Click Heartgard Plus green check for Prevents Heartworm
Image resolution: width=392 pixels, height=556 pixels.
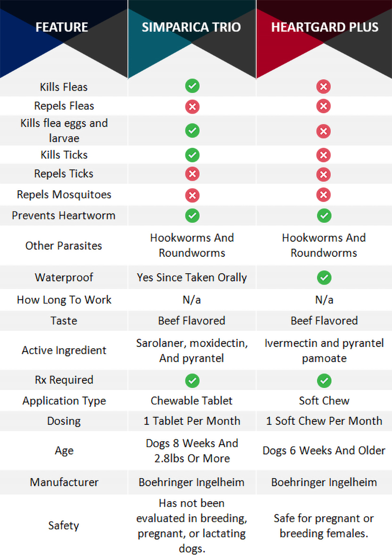point(324,216)
